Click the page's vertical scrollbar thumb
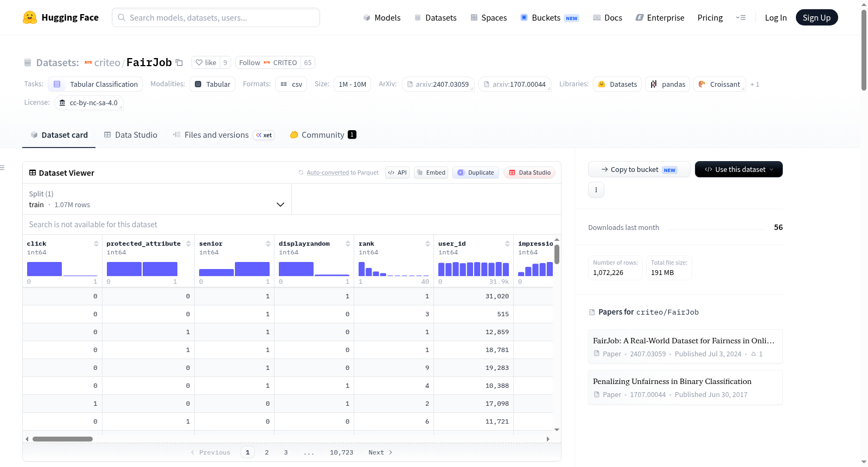The image size is (868, 467). (x=864, y=50)
